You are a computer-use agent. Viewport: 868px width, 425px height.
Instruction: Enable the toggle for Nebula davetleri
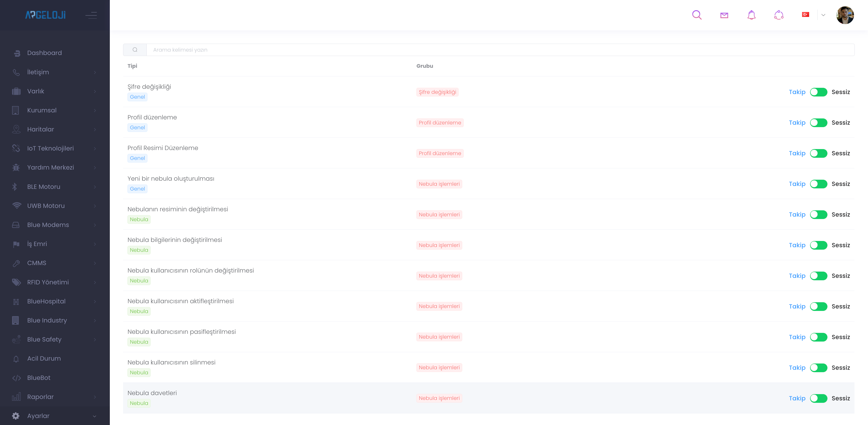tap(819, 398)
